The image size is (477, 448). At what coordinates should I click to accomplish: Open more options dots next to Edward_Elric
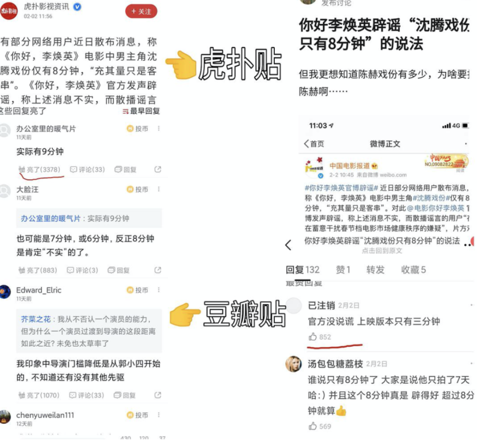(159, 290)
